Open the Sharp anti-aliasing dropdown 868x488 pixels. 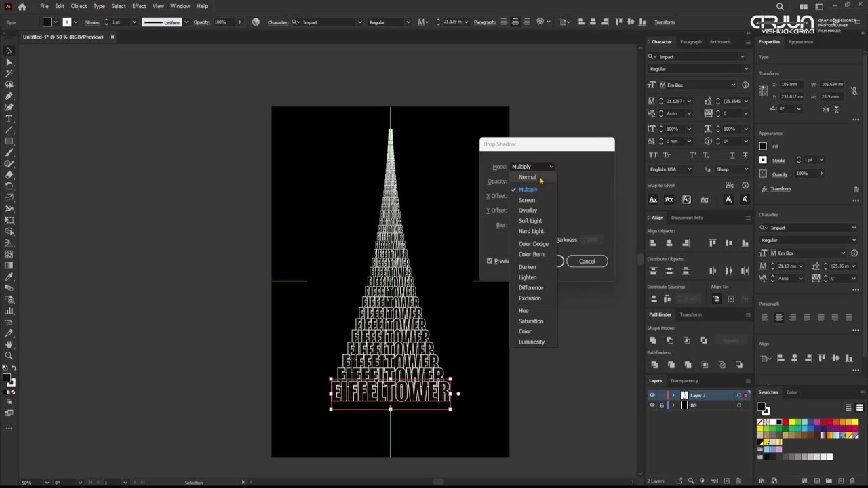pos(732,169)
